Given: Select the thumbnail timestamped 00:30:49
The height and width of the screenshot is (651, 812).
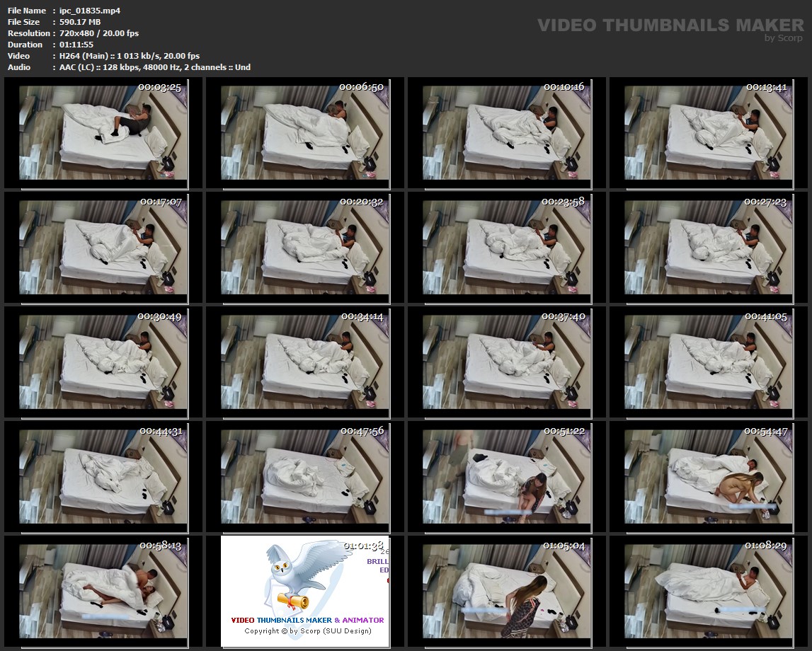Looking at the screenshot, I should coord(103,362).
